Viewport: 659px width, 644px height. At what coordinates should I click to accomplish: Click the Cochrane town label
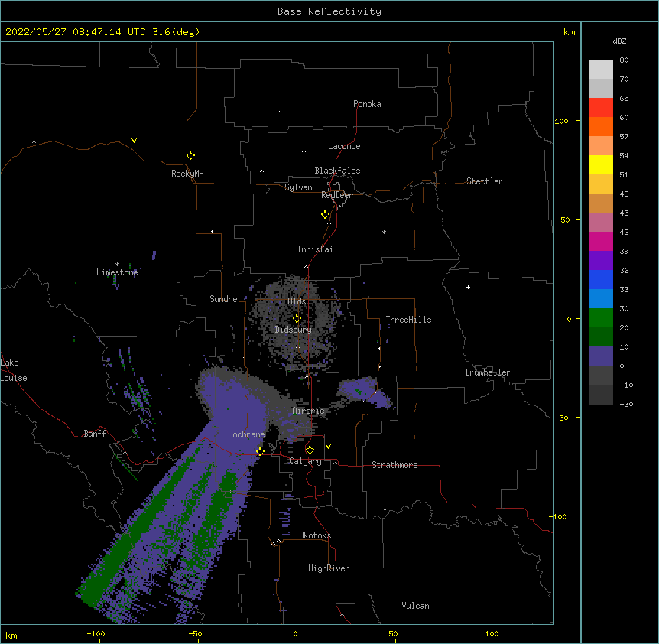[246, 434]
